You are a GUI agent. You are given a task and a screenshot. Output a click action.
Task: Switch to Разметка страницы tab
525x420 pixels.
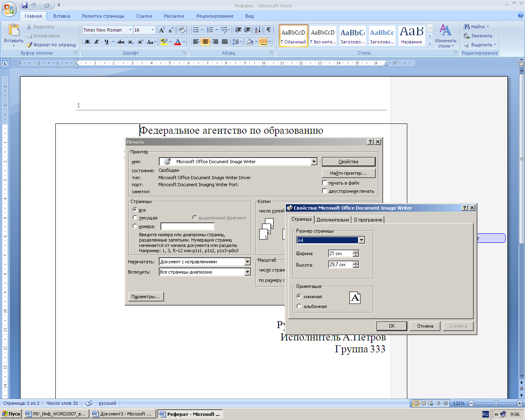click(x=103, y=16)
